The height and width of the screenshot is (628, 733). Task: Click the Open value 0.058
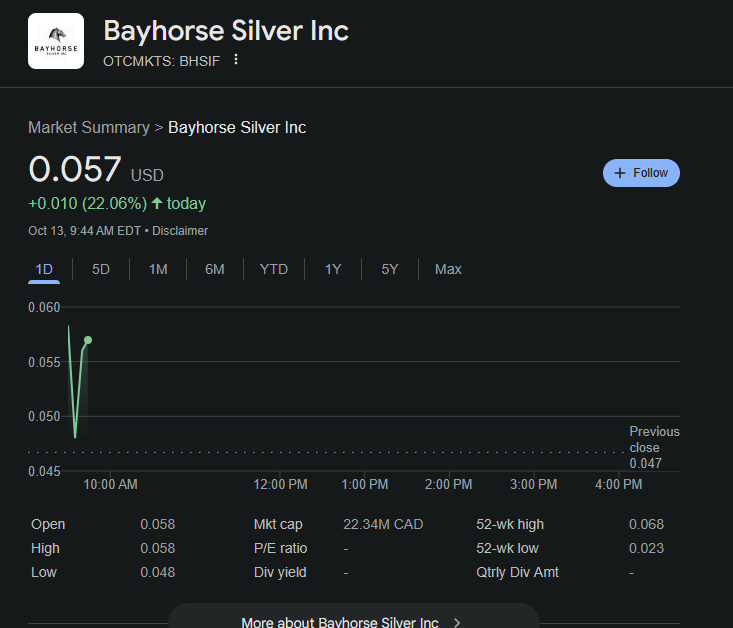point(158,525)
